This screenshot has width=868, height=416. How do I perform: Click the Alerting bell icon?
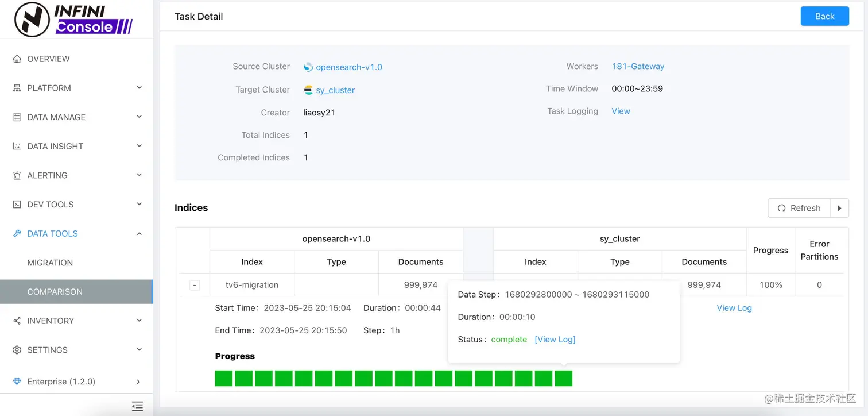pos(17,175)
